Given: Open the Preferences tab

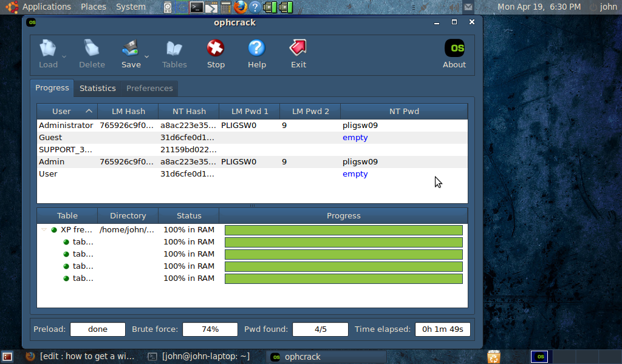Looking at the screenshot, I should [149, 89].
